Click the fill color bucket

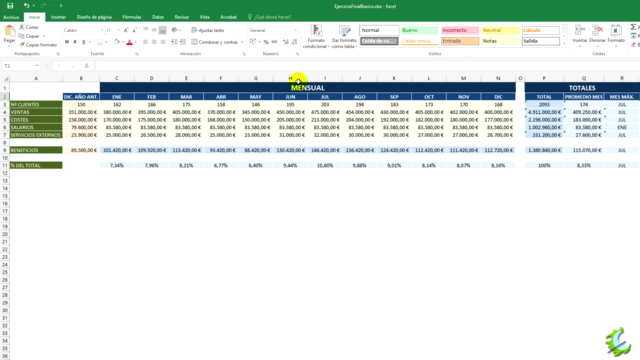point(117,42)
